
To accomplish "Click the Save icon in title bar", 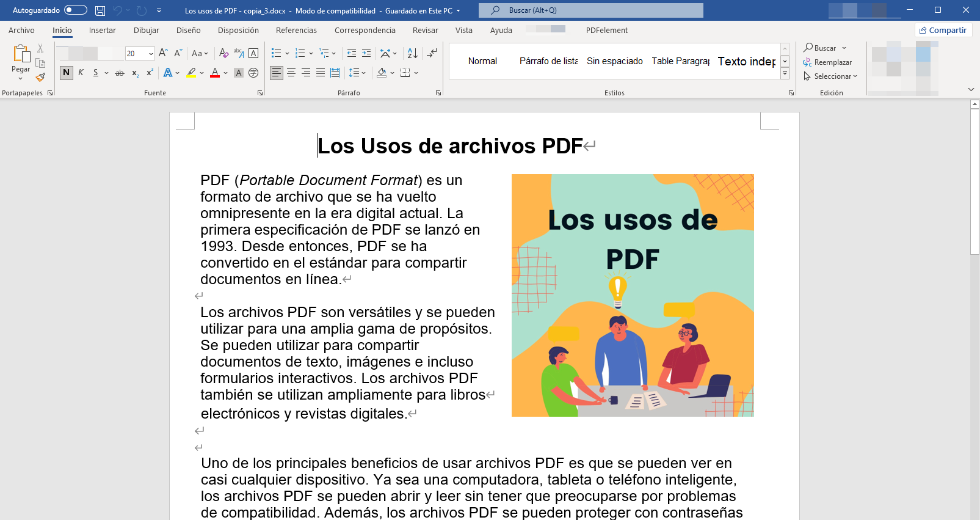I will click(x=100, y=10).
